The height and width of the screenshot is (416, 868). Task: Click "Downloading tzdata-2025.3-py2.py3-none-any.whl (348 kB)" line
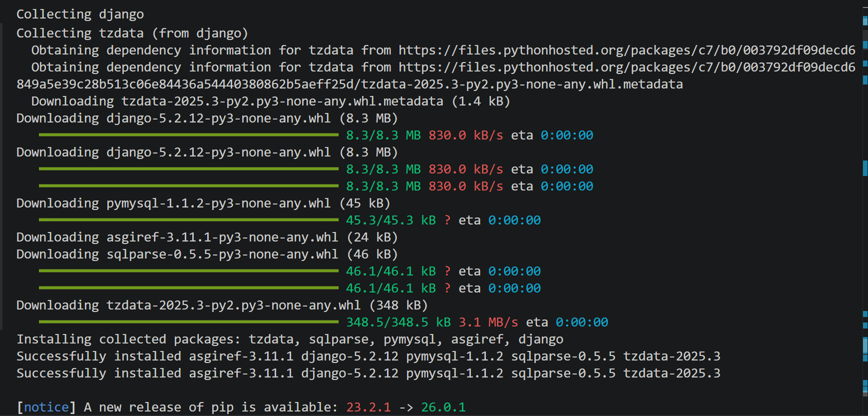[222, 305]
